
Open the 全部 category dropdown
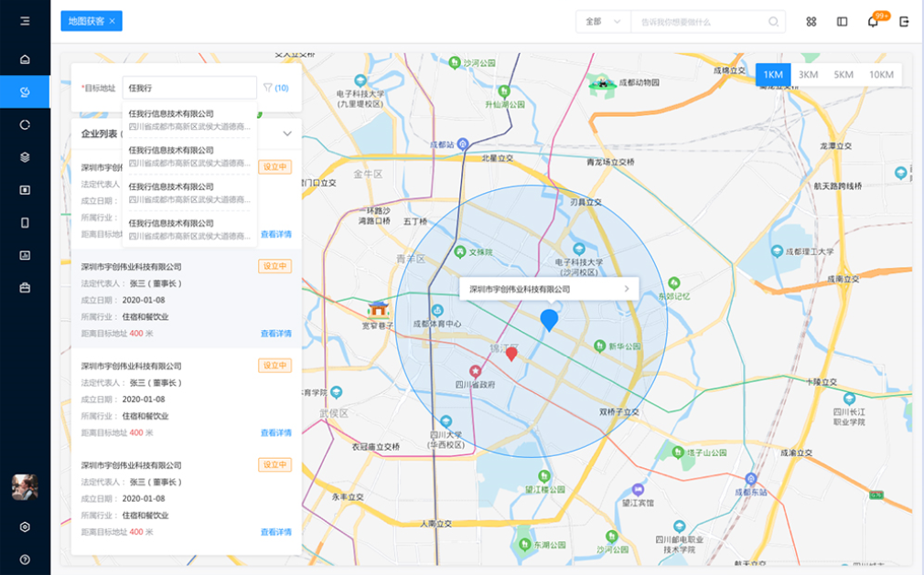(603, 22)
